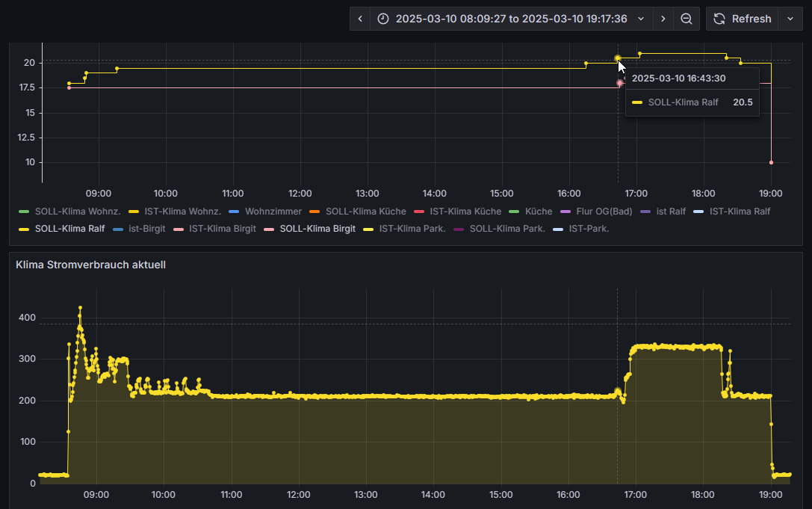Click the circular refresh arrows icon
The image size is (812, 509).
pyautogui.click(x=719, y=19)
